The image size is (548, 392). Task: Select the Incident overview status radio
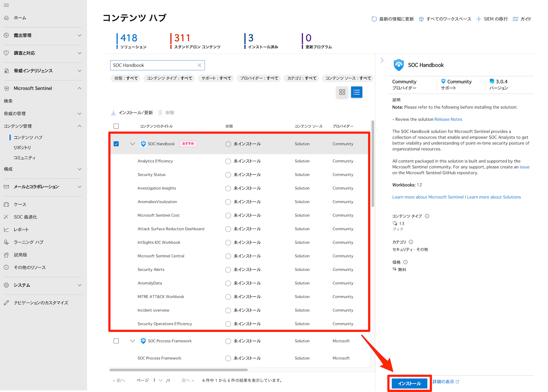[x=228, y=310]
